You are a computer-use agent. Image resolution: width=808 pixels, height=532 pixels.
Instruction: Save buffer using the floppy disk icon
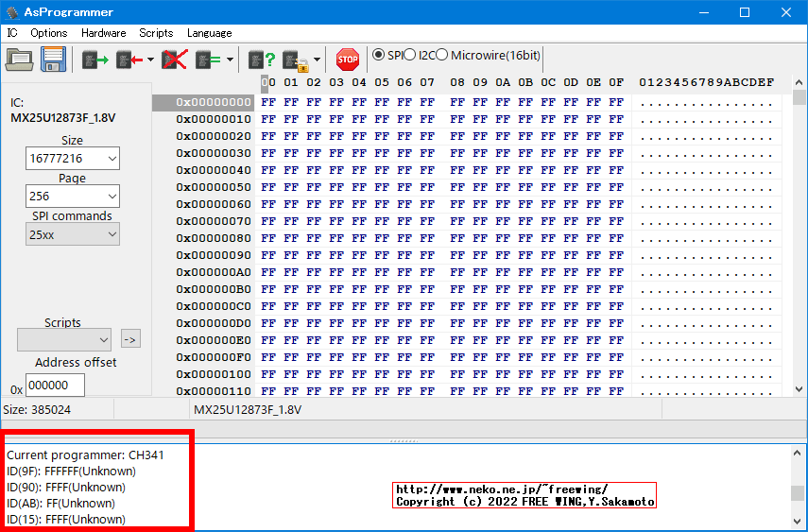tap(54, 59)
